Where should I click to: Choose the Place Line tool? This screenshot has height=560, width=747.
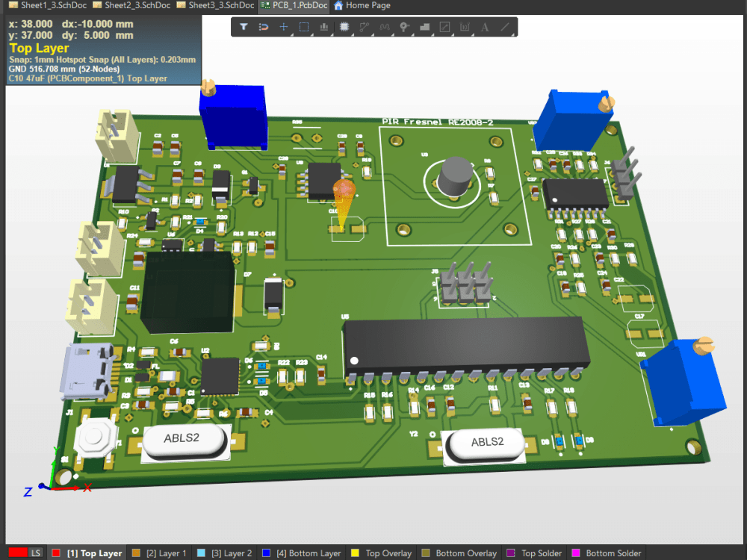tap(505, 27)
